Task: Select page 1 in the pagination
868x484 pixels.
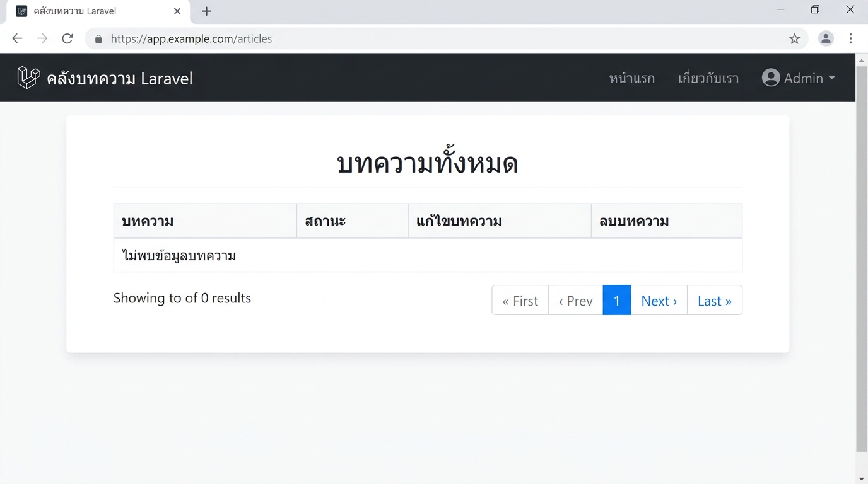Action: click(x=617, y=300)
